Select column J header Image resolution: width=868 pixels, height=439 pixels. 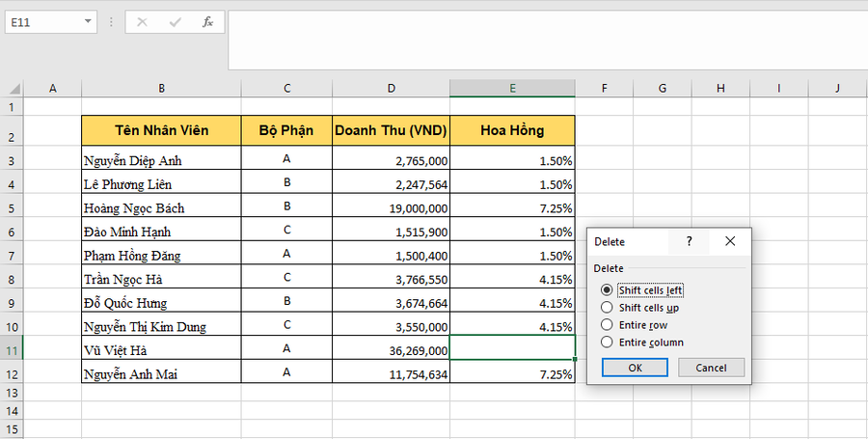[x=837, y=88]
